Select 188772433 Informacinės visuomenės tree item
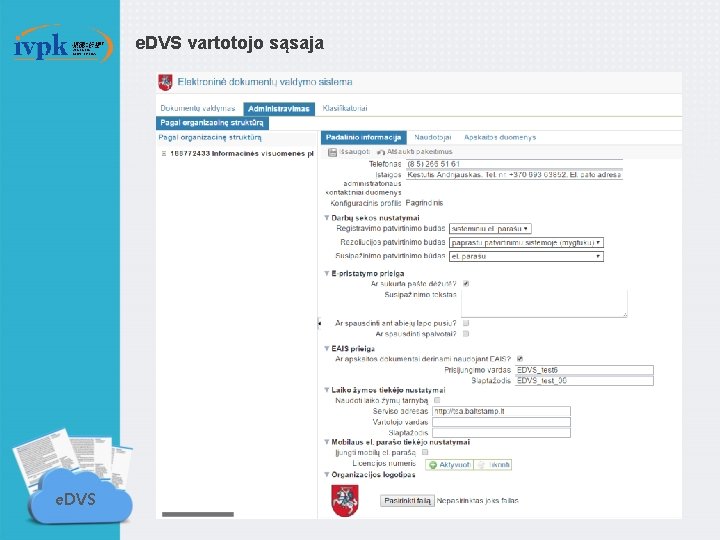The width and height of the screenshot is (720, 540). pyautogui.click(x=242, y=153)
